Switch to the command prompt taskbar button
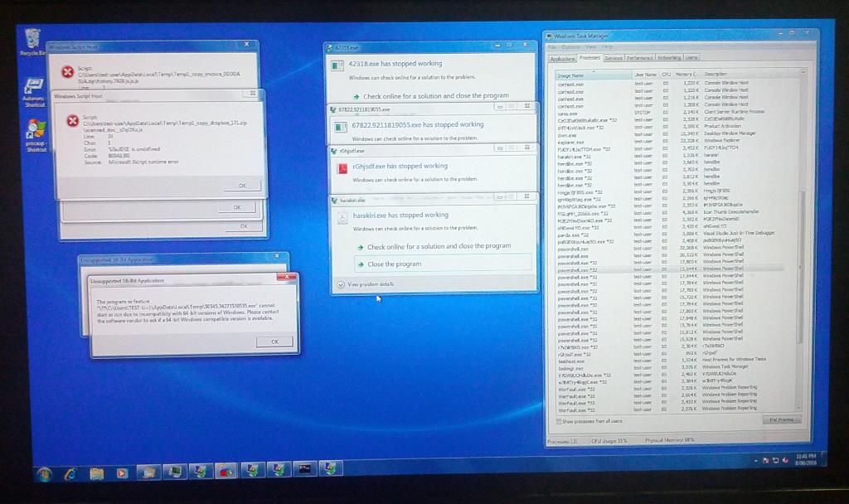The height and width of the screenshot is (504, 849). (305, 469)
